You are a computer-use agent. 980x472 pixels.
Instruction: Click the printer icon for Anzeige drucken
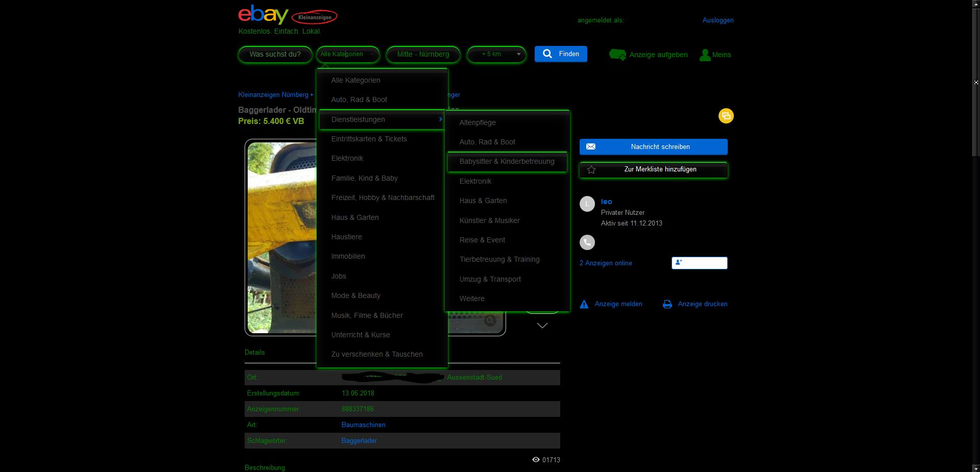tap(667, 304)
